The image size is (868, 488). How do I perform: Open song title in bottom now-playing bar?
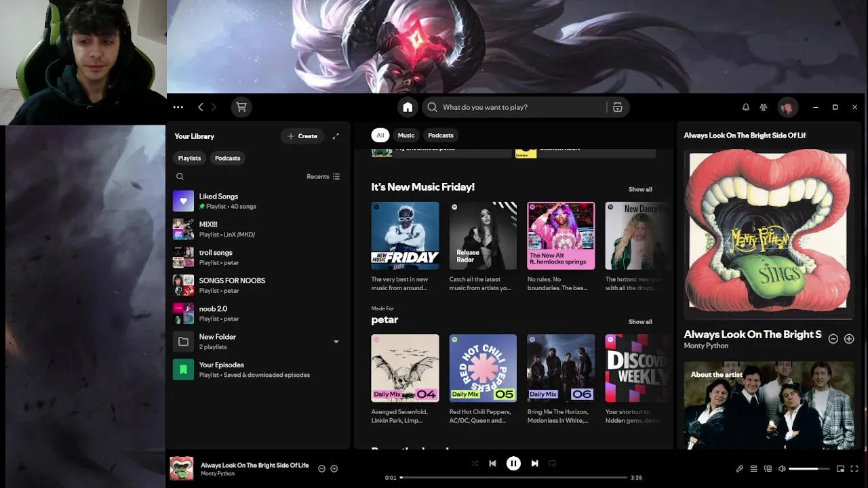coord(254,465)
